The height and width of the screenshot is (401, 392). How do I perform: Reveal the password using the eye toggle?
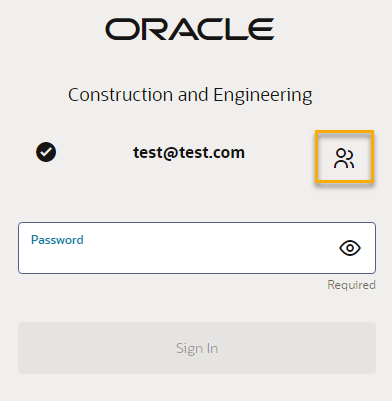[x=350, y=248]
